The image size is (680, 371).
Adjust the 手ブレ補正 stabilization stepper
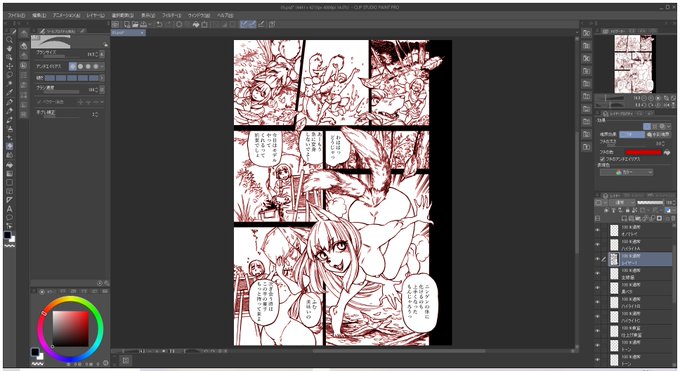click(96, 114)
